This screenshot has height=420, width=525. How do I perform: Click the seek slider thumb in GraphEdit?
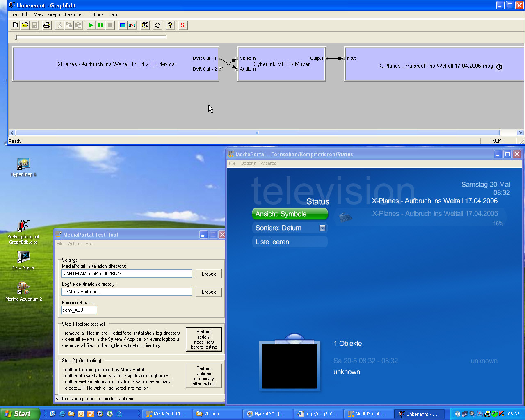point(16,37)
